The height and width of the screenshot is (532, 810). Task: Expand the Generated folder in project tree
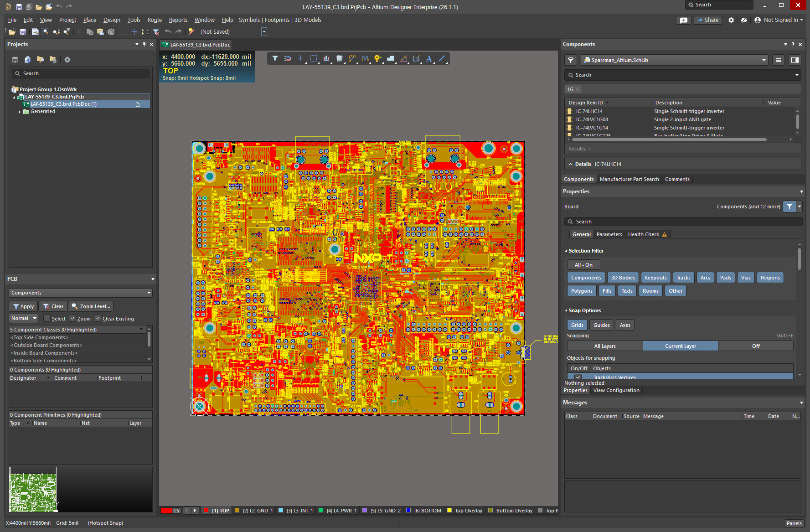[19, 112]
